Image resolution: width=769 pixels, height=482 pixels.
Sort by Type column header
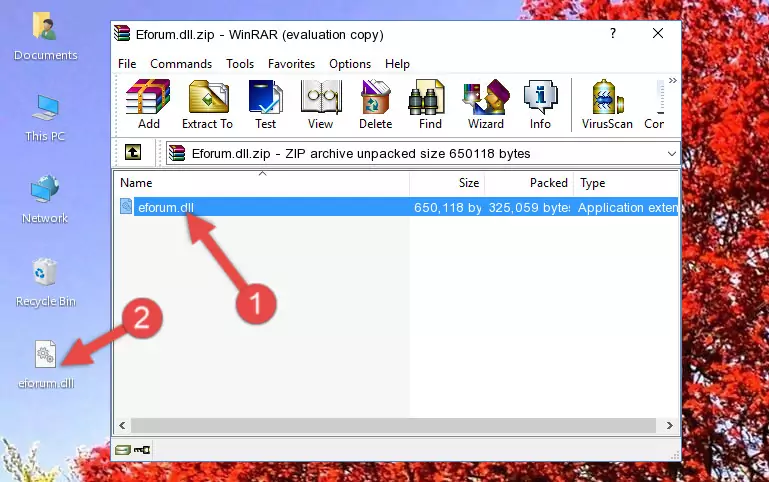coord(626,183)
